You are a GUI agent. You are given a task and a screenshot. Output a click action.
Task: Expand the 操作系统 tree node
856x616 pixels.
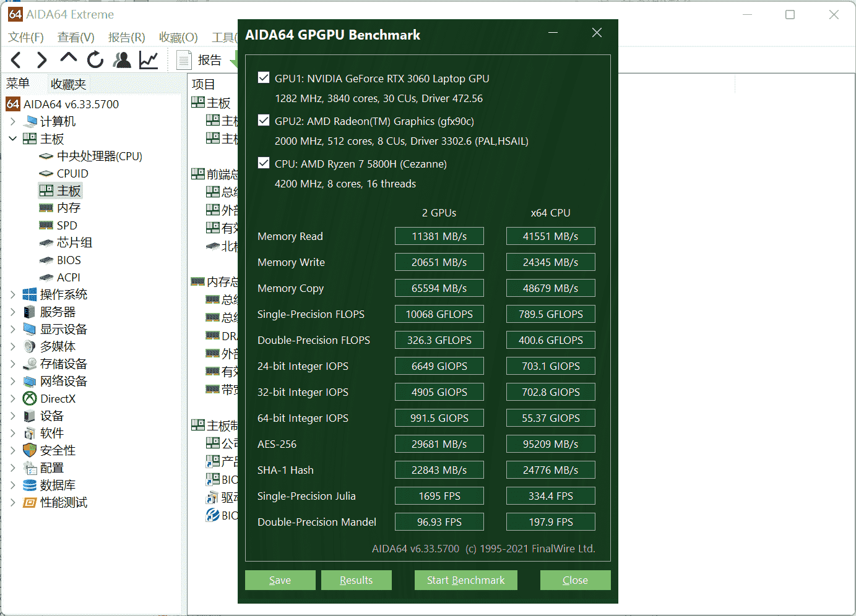click(x=12, y=294)
